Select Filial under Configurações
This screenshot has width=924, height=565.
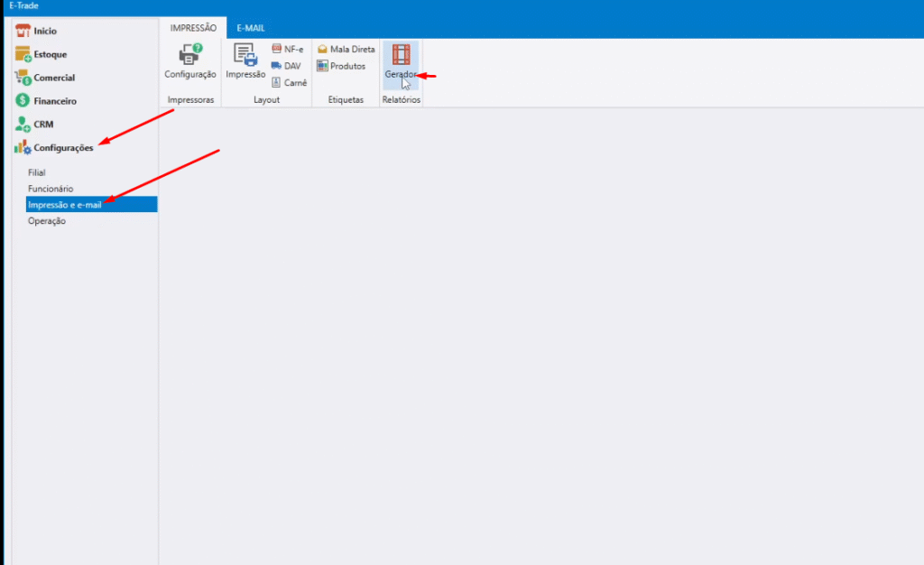click(x=37, y=172)
